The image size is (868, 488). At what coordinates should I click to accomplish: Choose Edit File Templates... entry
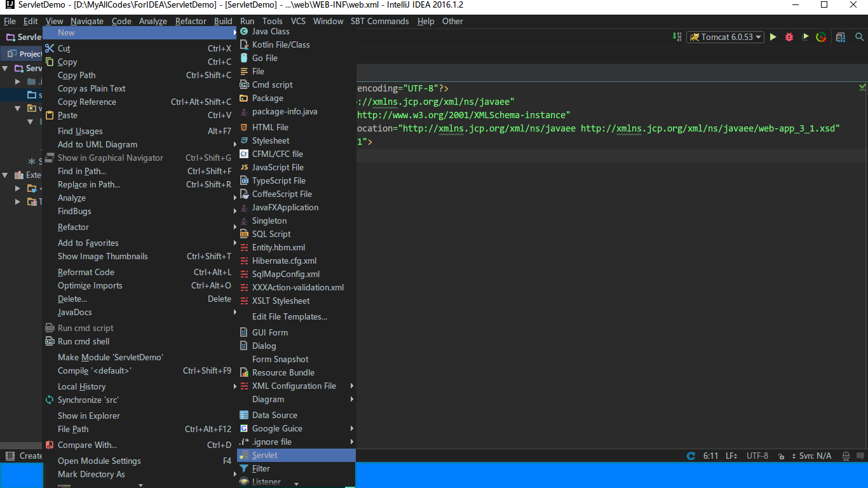point(296,316)
